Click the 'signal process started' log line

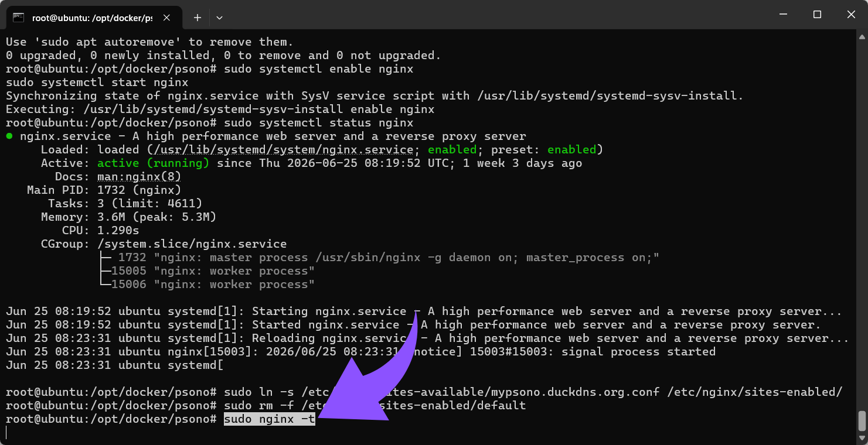[x=360, y=352]
